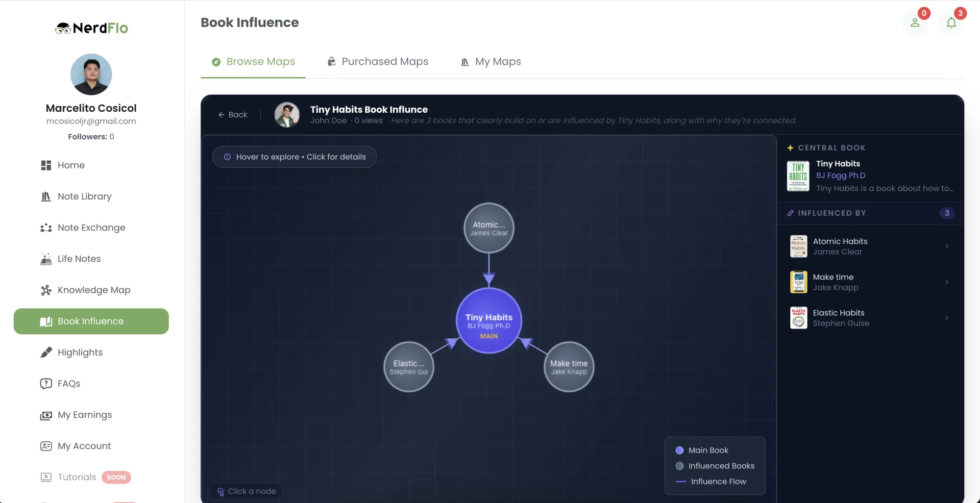Click the Note Library books icon
This screenshot has height=503, width=980.
[46, 197]
